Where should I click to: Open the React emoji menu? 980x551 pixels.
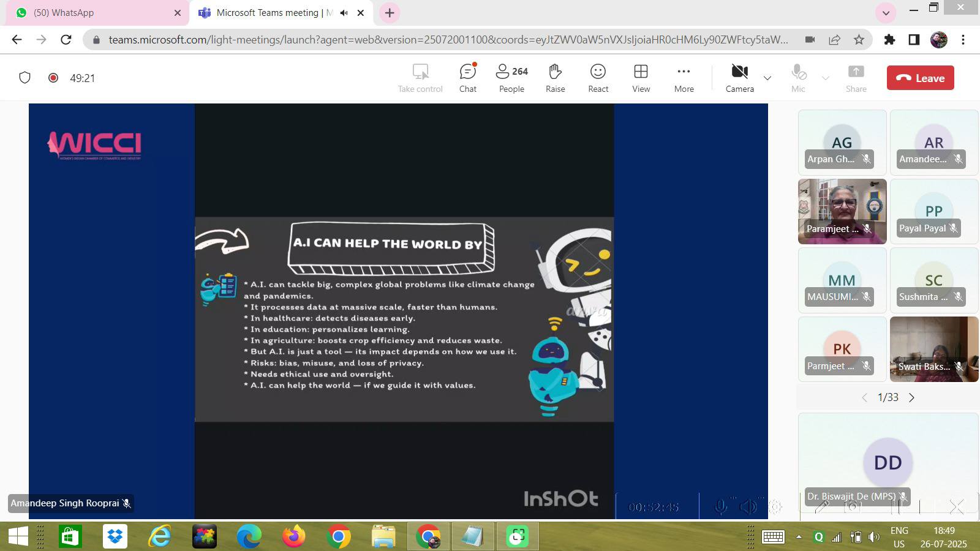pyautogui.click(x=598, y=78)
